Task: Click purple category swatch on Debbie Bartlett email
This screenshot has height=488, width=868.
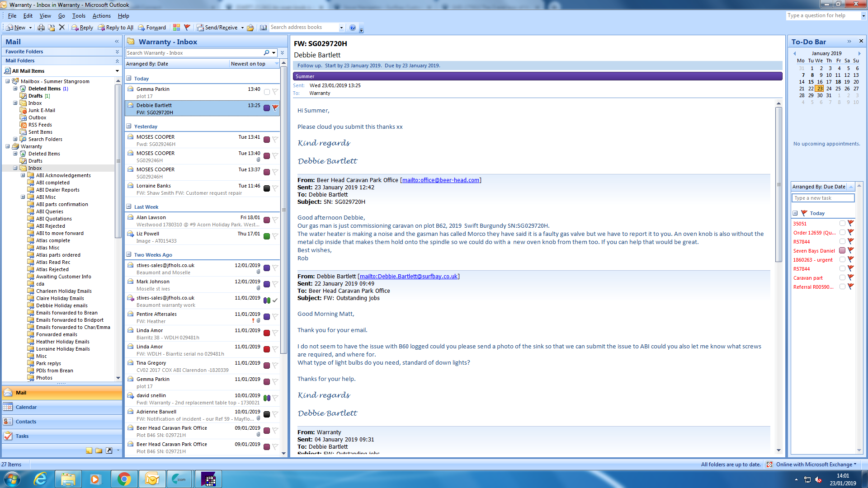Action: (x=267, y=108)
